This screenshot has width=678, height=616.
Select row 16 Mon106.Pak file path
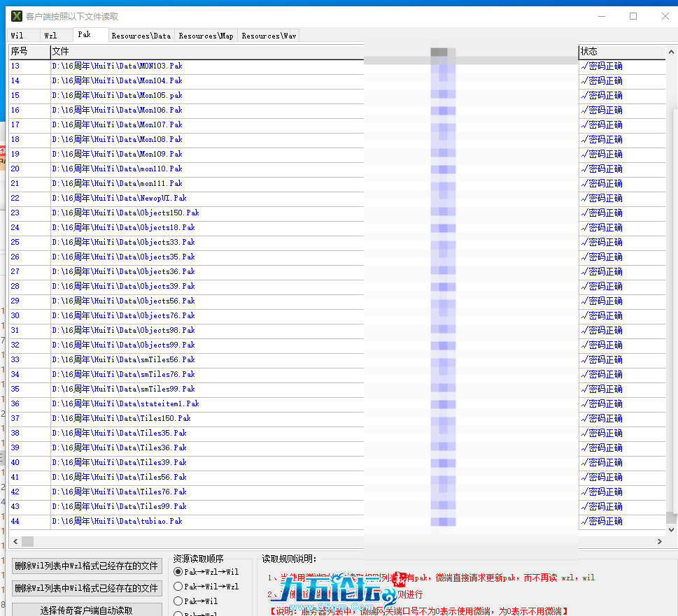click(117, 110)
